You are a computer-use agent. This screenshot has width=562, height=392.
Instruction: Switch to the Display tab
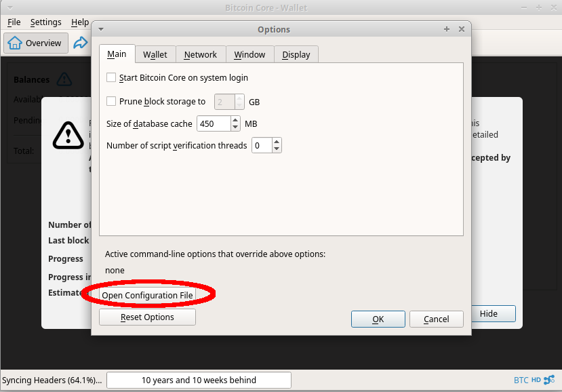click(296, 54)
